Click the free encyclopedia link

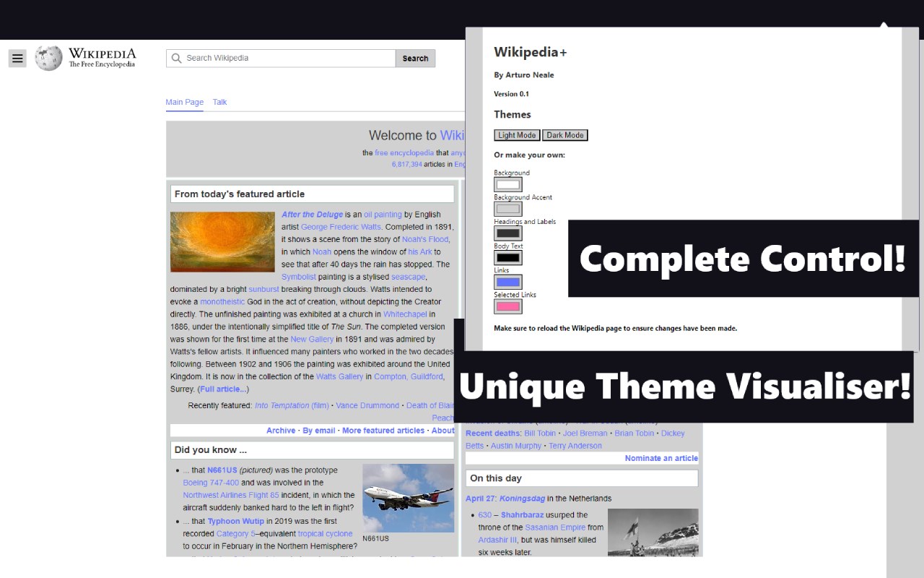click(x=404, y=153)
